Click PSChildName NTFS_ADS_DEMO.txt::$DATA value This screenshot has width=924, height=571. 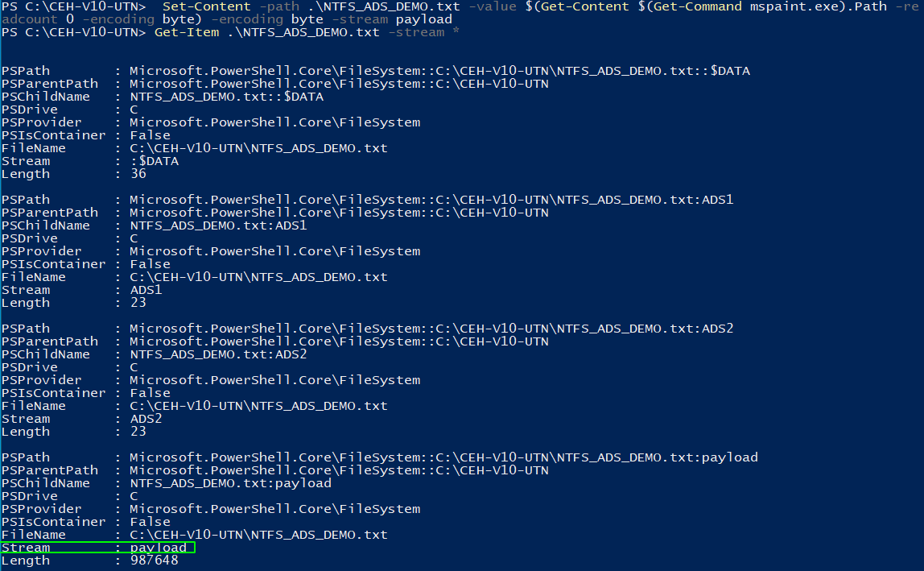[226, 97]
